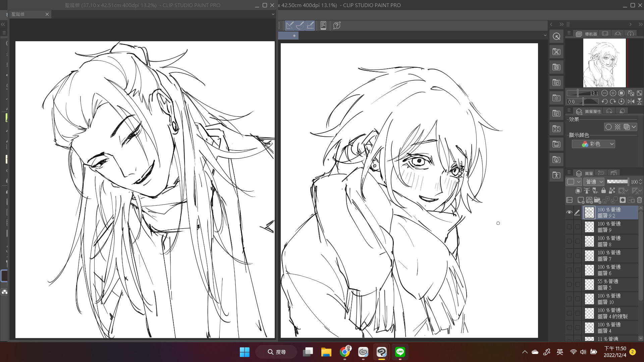Open the 彩色 expression color dropdown
This screenshot has height=362, width=644.
[x=593, y=144]
